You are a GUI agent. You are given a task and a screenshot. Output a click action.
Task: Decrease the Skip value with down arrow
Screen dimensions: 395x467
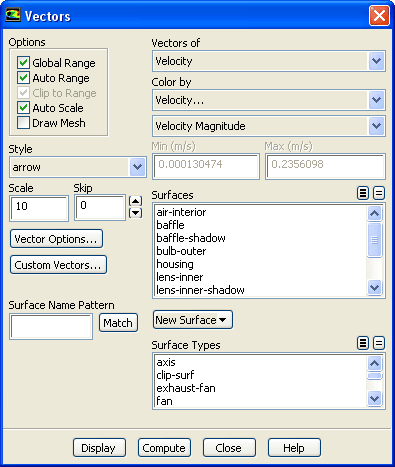135,213
